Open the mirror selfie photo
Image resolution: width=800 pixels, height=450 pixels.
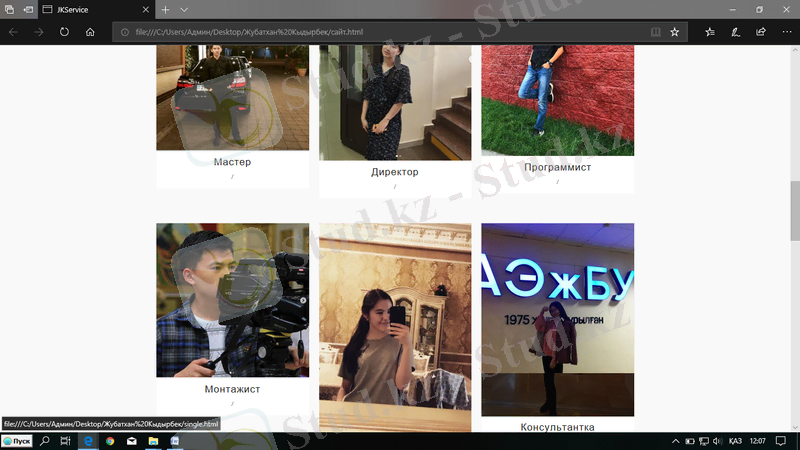pos(395,327)
